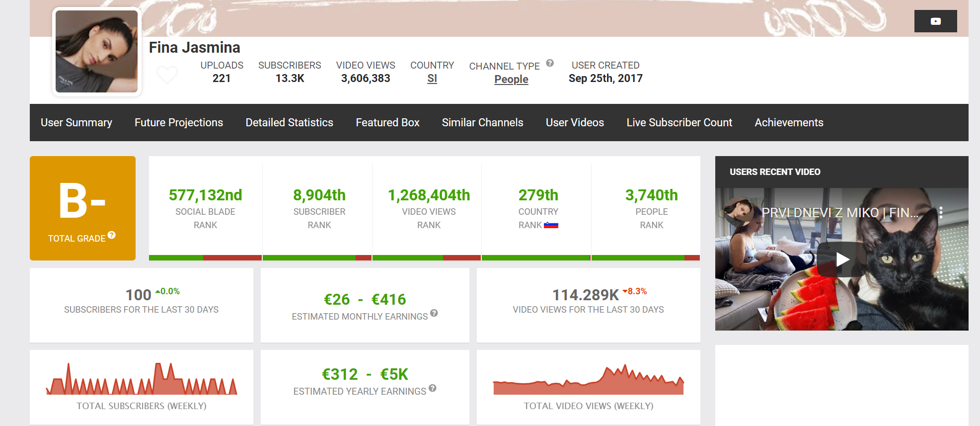Image resolution: width=980 pixels, height=426 pixels.
Task: Click the 577,132nd Social Blade rank
Action: tap(206, 195)
